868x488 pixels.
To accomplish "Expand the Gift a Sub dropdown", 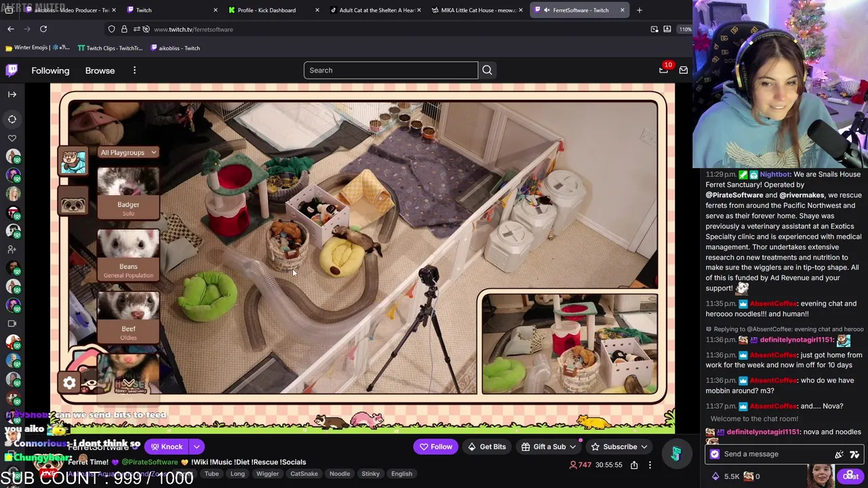I will pyautogui.click(x=572, y=447).
